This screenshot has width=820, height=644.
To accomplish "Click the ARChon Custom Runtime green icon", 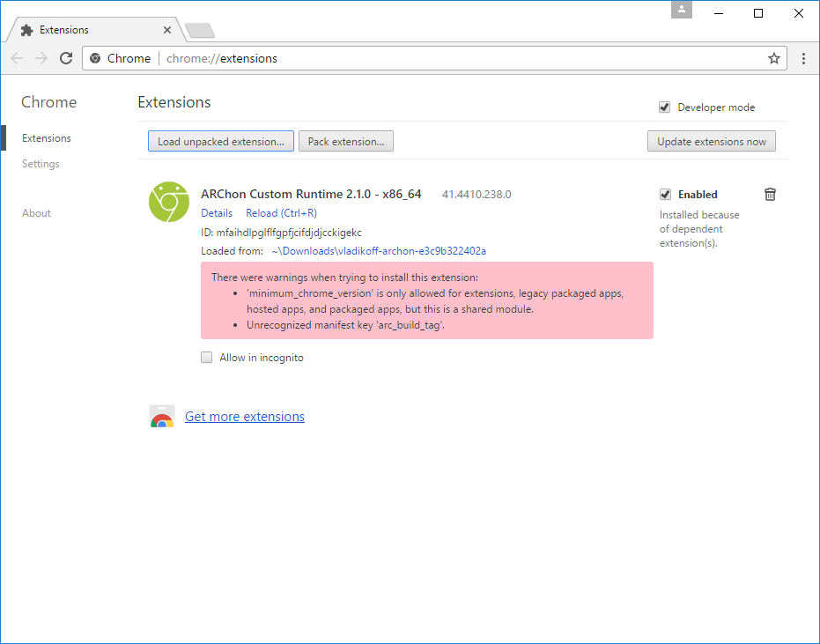I will pos(169,202).
